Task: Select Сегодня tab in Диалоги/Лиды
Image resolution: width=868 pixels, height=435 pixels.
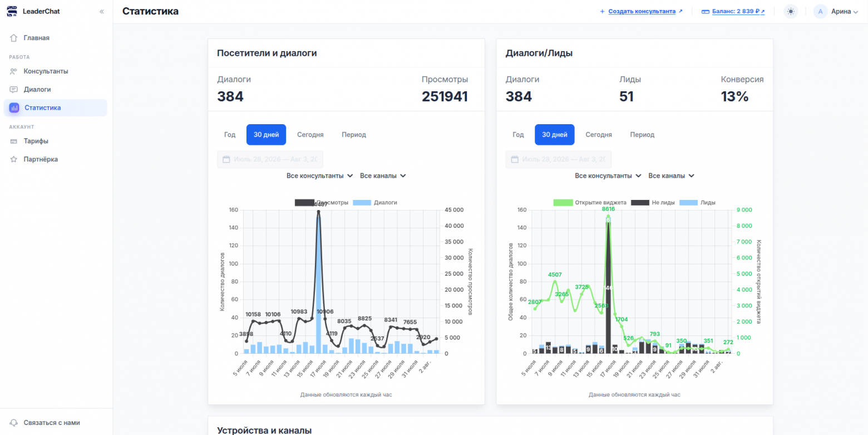Action: click(x=599, y=135)
